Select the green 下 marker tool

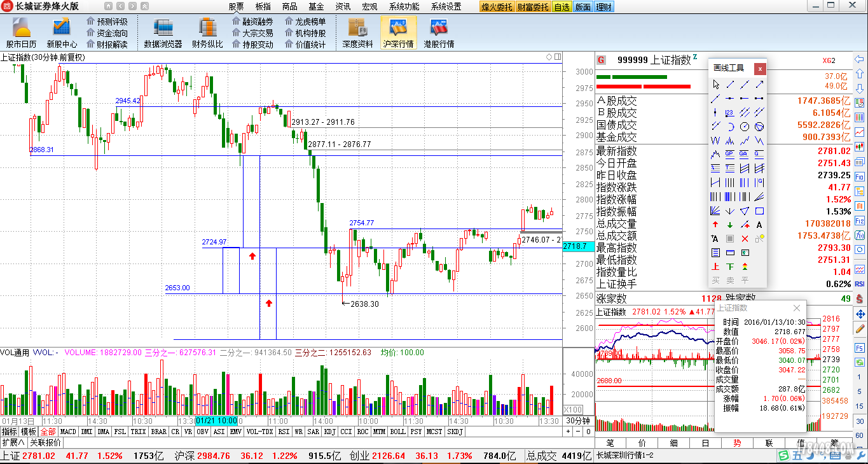tap(729, 267)
